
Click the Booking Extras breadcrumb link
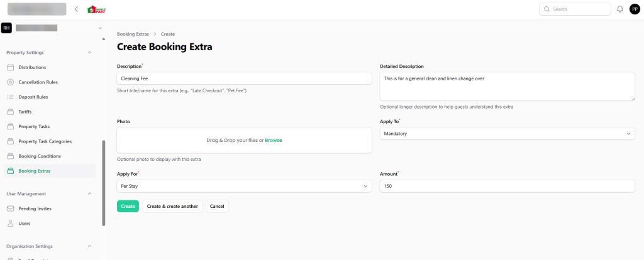[133, 34]
